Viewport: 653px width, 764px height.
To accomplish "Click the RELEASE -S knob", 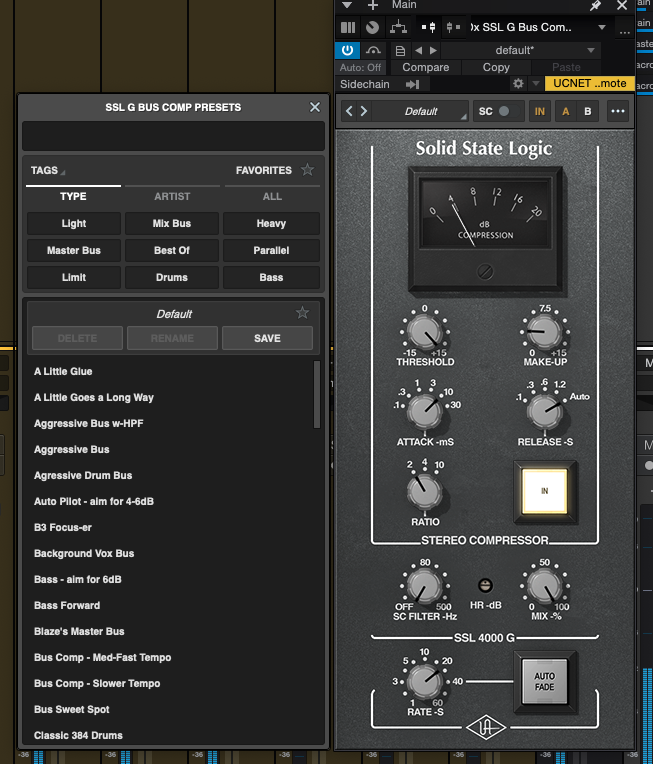I will [544, 411].
